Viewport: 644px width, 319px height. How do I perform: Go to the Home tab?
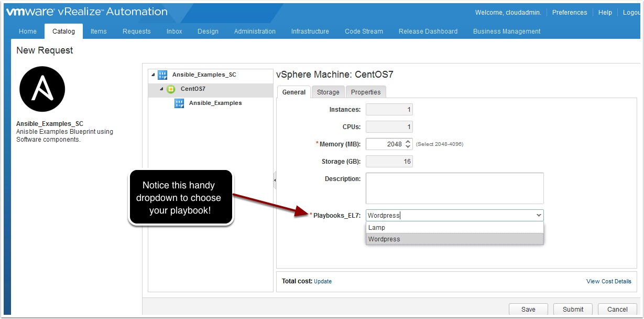tap(28, 31)
